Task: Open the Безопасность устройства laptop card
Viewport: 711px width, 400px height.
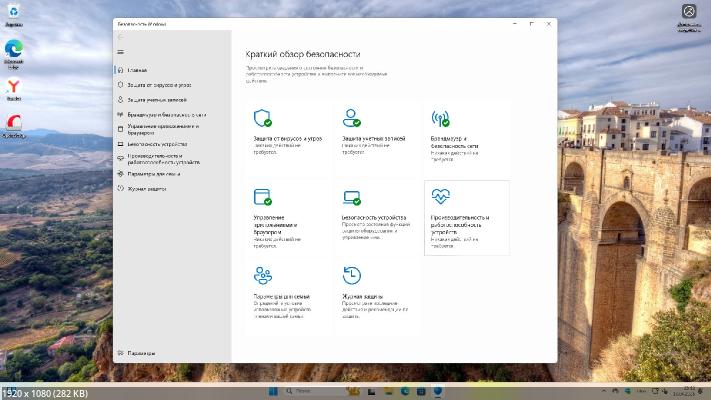Action: 376,218
